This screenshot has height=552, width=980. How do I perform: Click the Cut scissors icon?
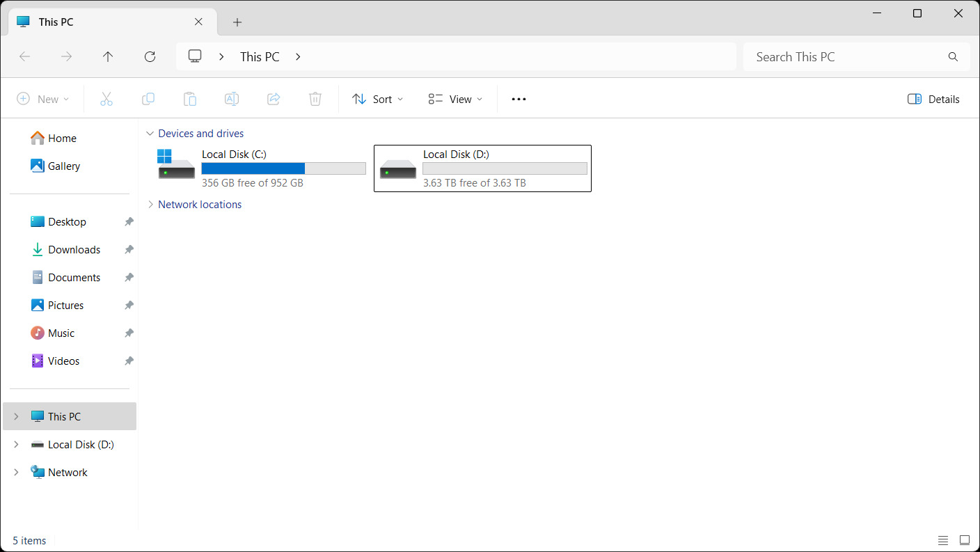coord(106,99)
